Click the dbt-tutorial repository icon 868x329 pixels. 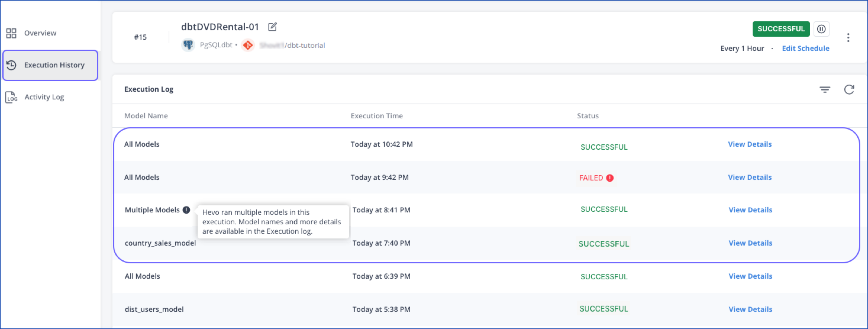click(248, 45)
